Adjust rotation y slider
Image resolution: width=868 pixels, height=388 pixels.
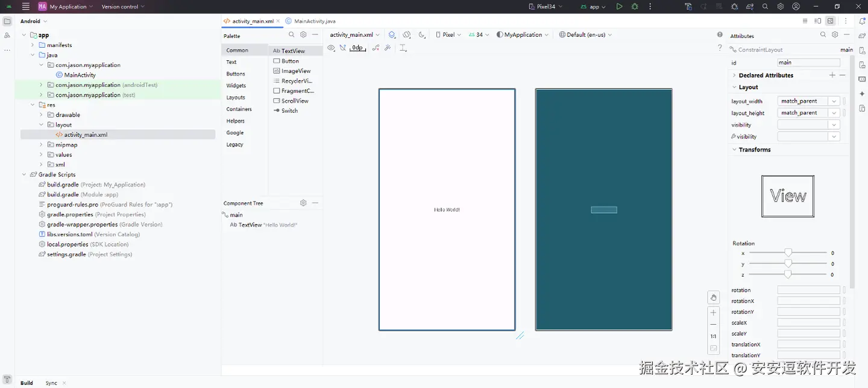[788, 264]
